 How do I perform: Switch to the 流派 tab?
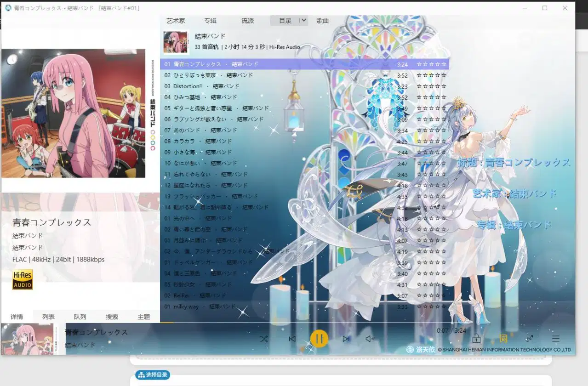(x=248, y=21)
